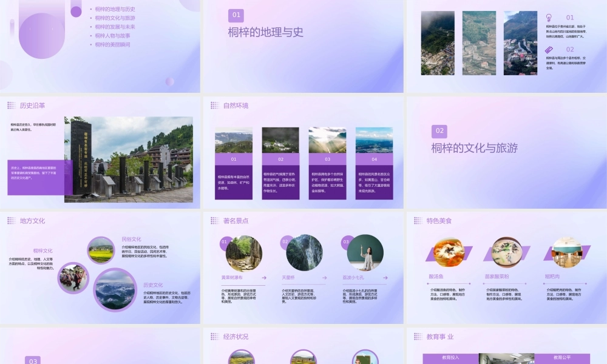Select the 桐梓的美丽瞬间 contents entry
This screenshot has width=607, height=364.
click(x=113, y=45)
